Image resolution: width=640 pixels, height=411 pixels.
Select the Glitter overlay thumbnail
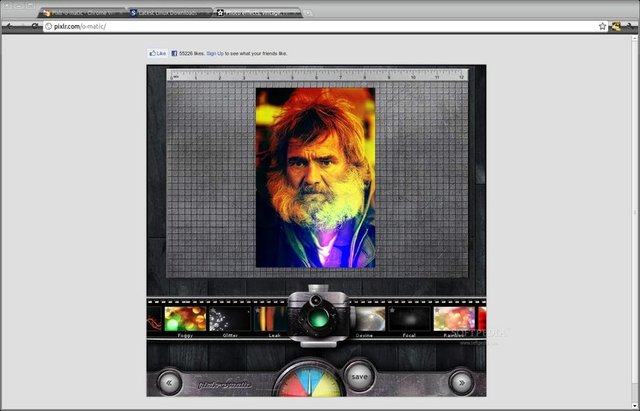[x=229, y=319]
